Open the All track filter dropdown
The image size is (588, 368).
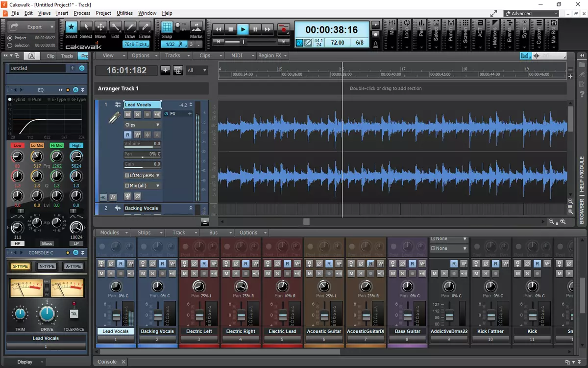196,70
